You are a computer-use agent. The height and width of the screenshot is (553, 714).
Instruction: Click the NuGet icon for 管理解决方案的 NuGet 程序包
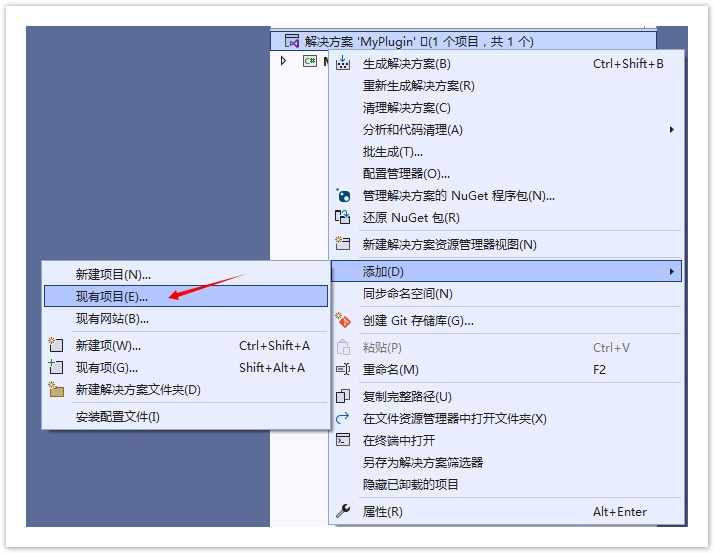343,196
